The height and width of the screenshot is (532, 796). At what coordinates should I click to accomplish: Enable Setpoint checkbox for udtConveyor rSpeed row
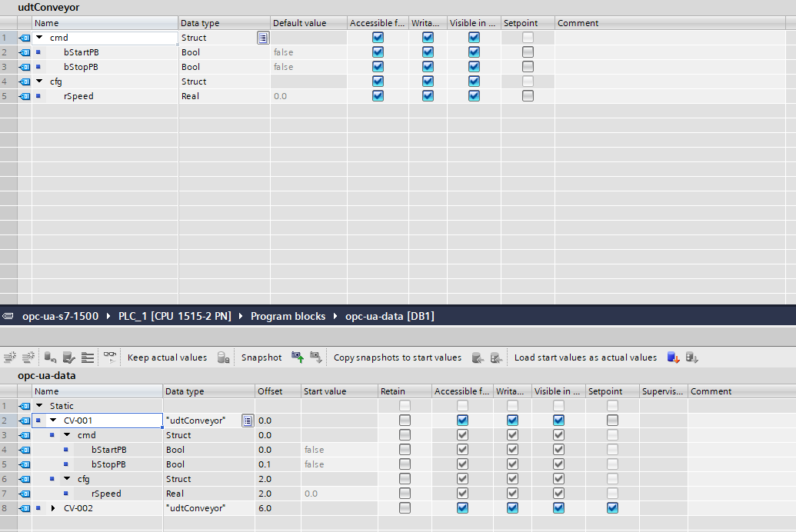[528, 95]
